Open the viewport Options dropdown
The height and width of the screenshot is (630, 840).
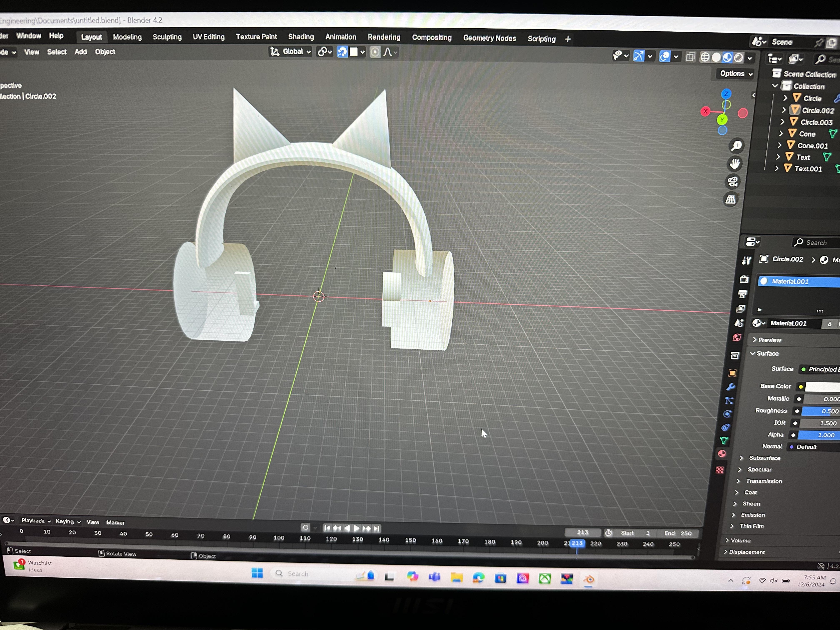pos(736,74)
